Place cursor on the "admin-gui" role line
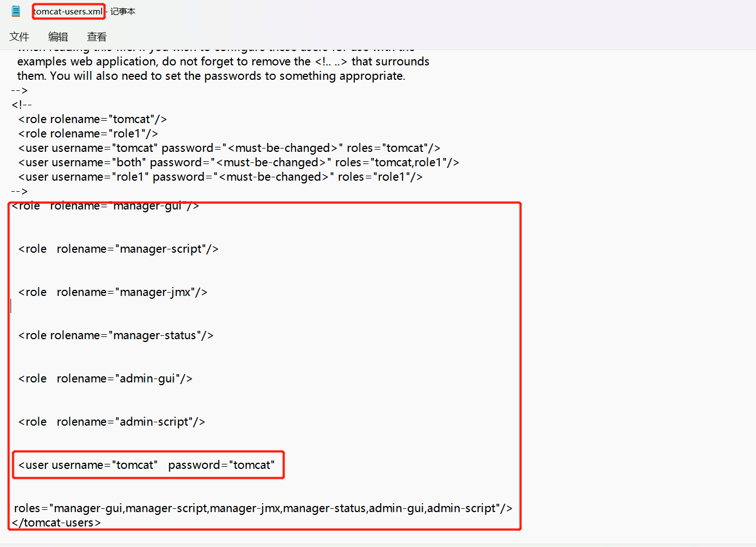The height and width of the screenshot is (547, 756). click(x=105, y=379)
